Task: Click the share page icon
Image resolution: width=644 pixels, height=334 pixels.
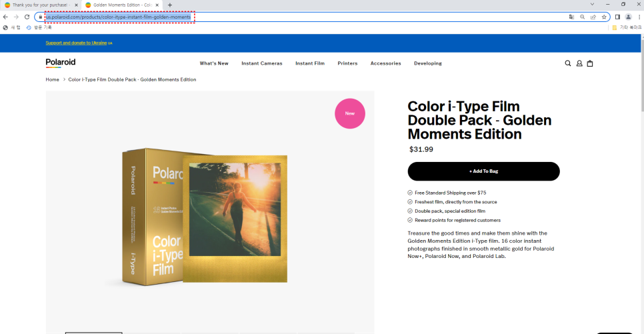Action: (593, 17)
